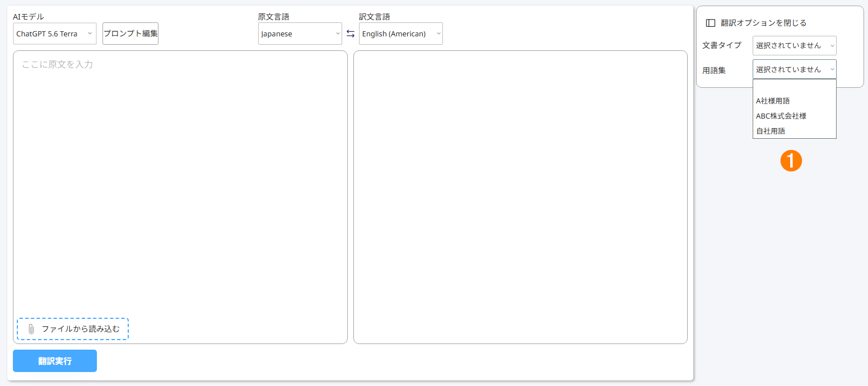Viewport: 868px width, 386px height.
Task: Focus the source text input area
Action: 180,197
